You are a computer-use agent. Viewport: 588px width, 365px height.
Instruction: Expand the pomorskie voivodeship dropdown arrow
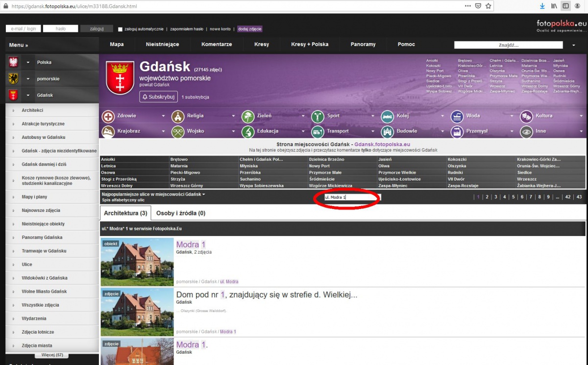pyautogui.click(x=28, y=79)
